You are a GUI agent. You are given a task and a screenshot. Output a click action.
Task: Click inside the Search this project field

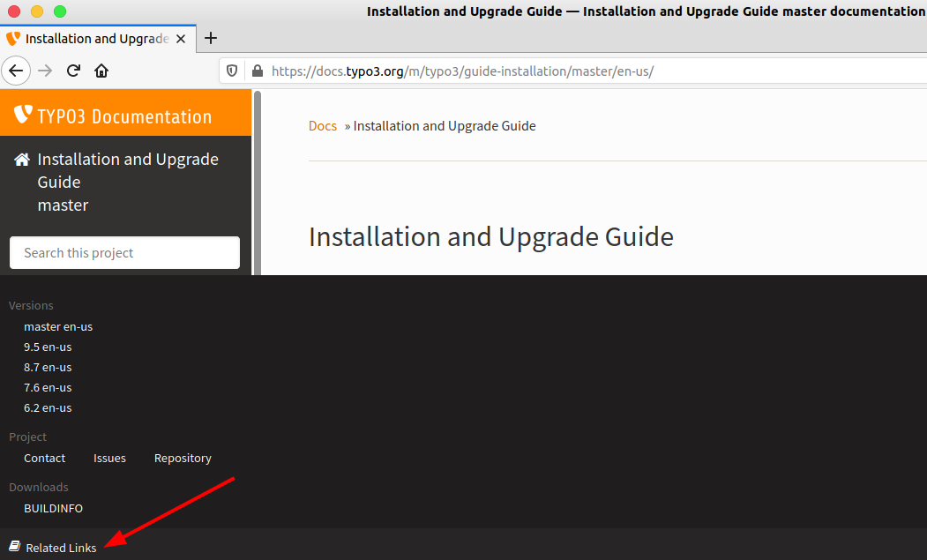123,252
